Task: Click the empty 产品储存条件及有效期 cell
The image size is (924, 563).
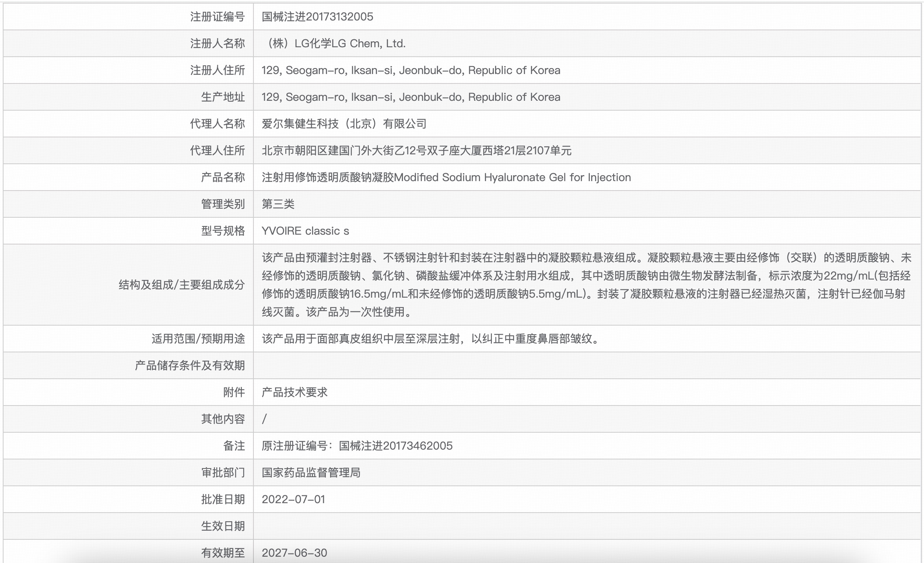Action: click(x=586, y=365)
